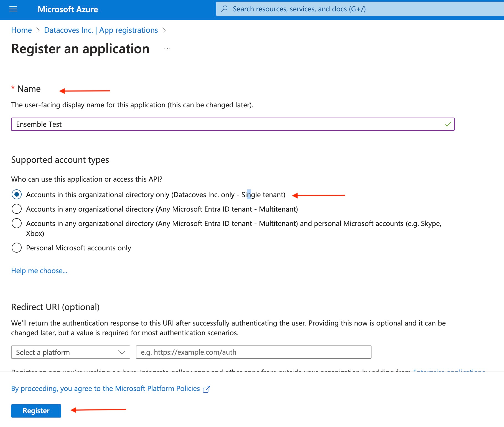504x427 pixels.
Task: Open Microsoft Platform Policies link
Action: [105, 388]
